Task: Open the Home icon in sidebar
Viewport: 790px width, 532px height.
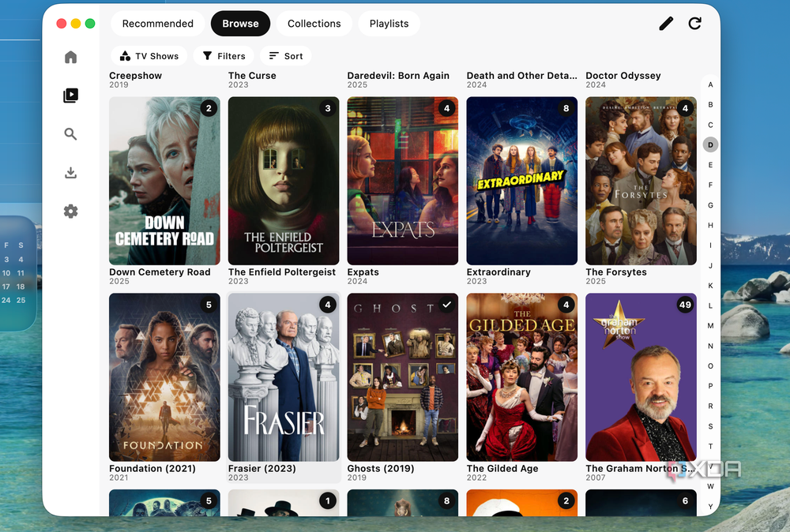Action: click(70, 57)
